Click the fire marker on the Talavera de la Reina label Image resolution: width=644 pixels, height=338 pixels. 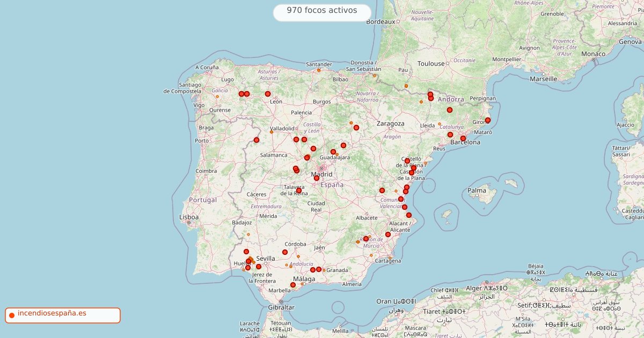[299, 190]
